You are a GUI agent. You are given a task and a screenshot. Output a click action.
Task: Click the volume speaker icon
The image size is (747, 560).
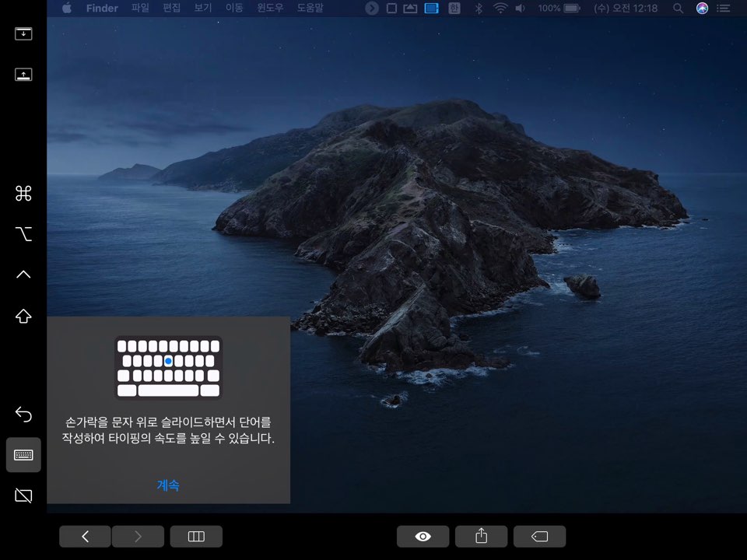pyautogui.click(x=521, y=8)
